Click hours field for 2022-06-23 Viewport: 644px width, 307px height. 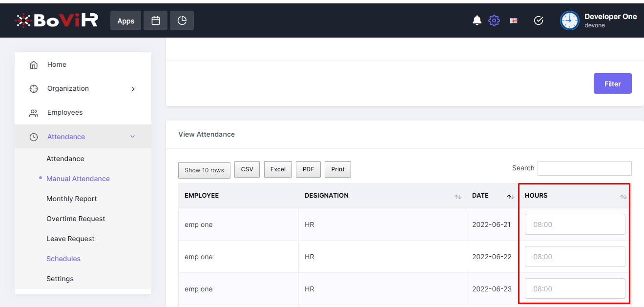pyautogui.click(x=575, y=288)
